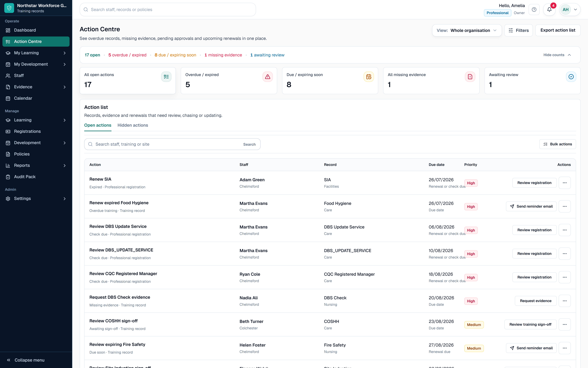Click the Registrations ID card icon

click(8, 131)
